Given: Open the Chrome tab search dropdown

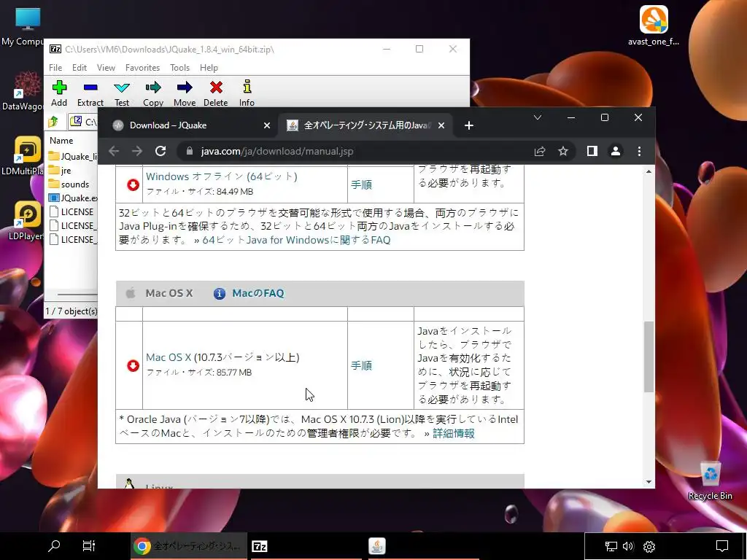Looking at the screenshot, I should (538, 117).
